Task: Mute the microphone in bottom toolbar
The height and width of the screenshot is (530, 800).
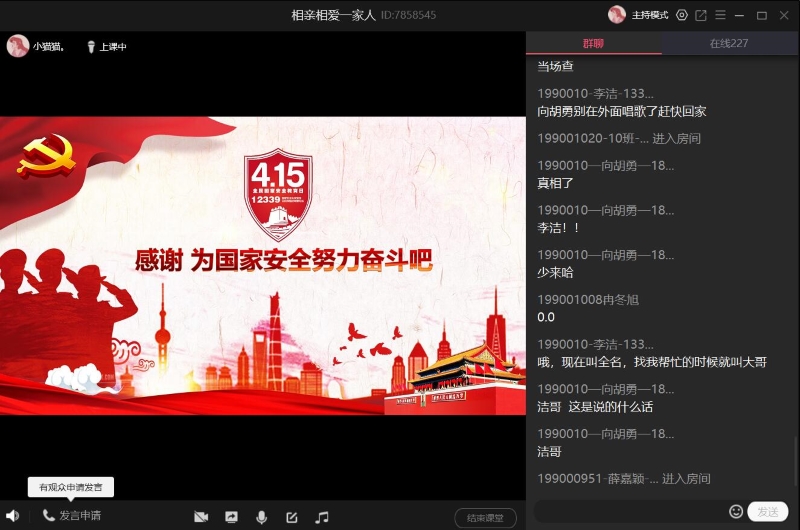Action: pyautogui.click(x=262, y=517)
